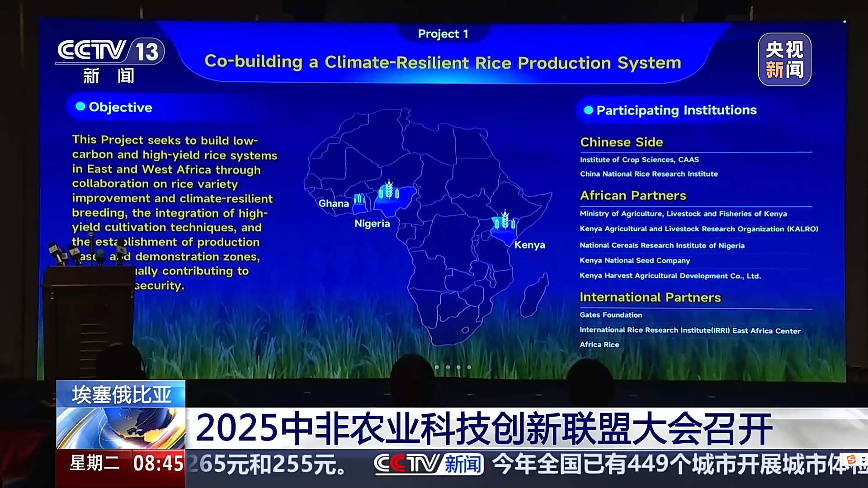868x488 pixels.
Task: Click the Kenya label on map
Action: pyautogui.click(x=529, y=245)
